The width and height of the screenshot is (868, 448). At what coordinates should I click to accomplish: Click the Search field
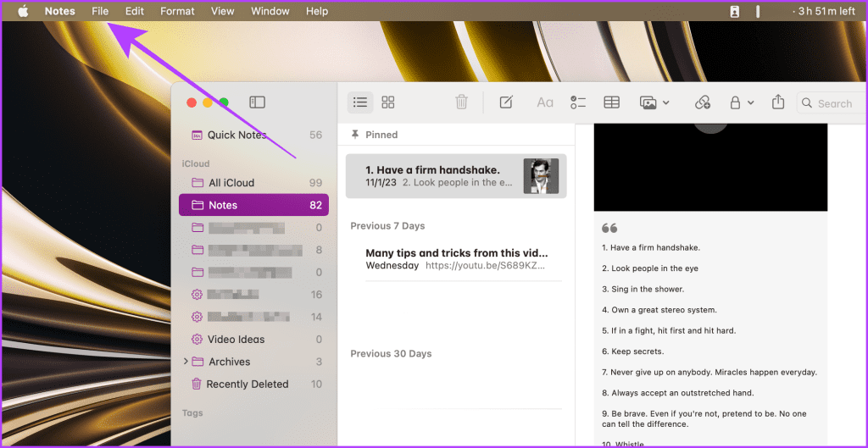tap(834, 103)
